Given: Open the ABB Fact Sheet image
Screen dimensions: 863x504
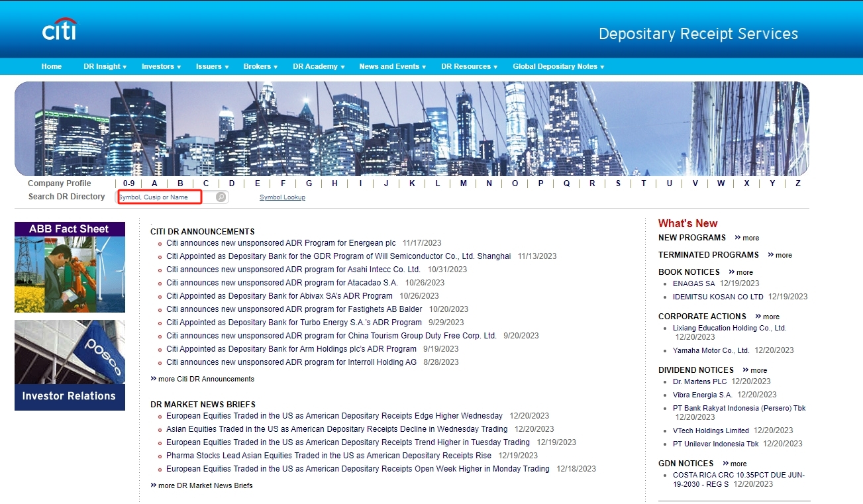Looking at the screenshot, I should pos(69,267).
